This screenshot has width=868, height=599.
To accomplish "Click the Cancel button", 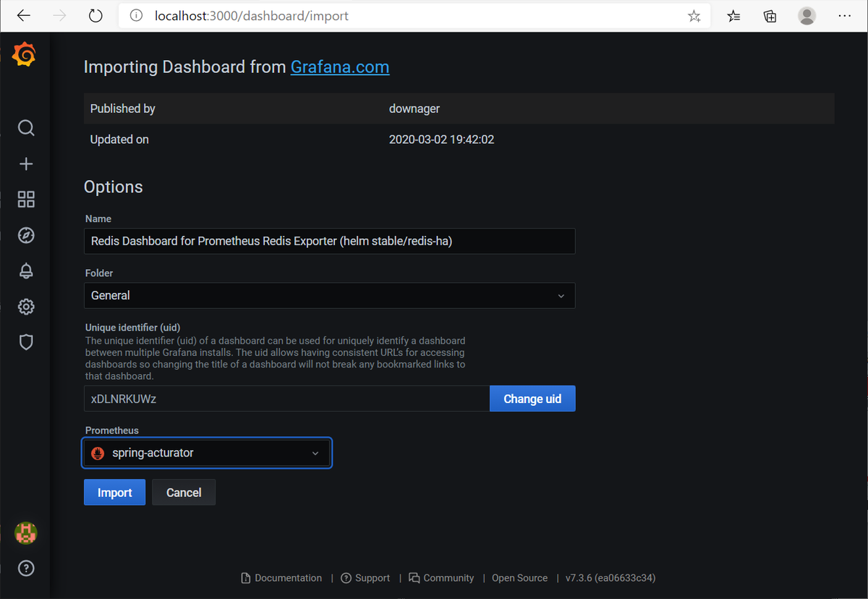I will 184,493.
